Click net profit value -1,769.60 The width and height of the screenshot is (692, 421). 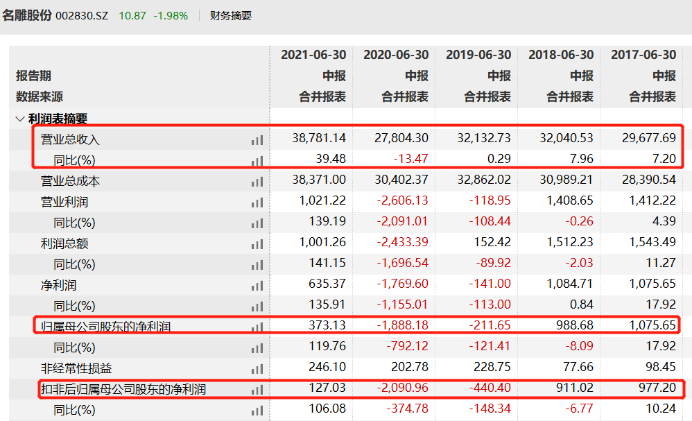coord(402,284)
